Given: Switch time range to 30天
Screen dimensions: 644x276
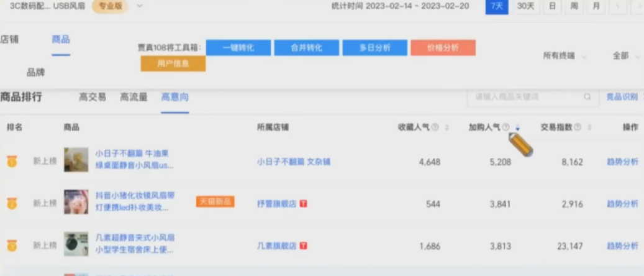Looking at the screenshot, I should [x=525, y=6].
